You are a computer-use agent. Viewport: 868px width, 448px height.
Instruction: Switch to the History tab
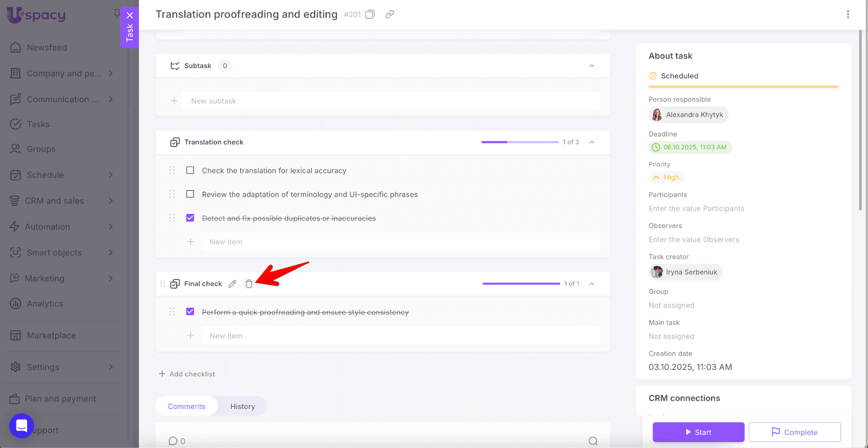242,407
